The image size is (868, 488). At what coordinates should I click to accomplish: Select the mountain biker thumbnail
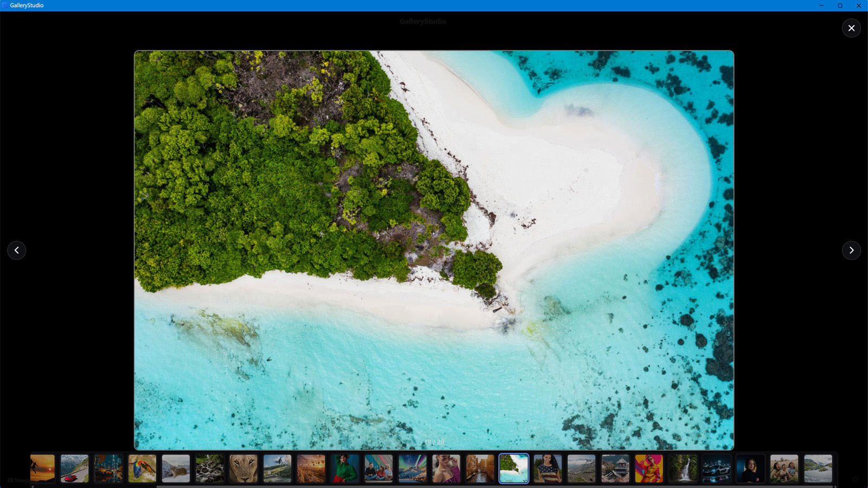[277, 468]
